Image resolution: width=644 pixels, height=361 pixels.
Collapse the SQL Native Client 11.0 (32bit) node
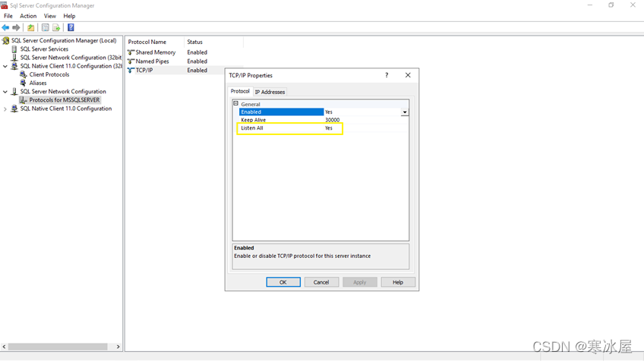[x=5, y=66]
